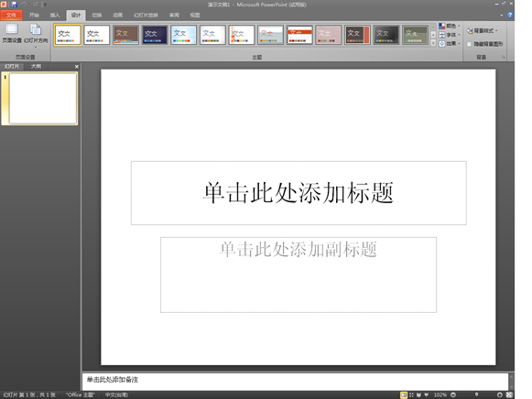Apply the brown theme thumbnail
Image resolution: width=532 pixels, height=399 pixels.
point(125,35)
